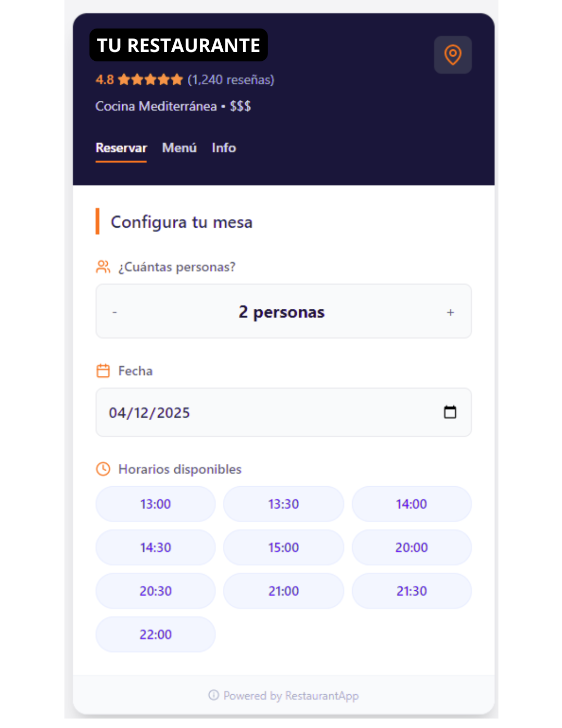Pick the 22:00 time slot

[156, 634]
